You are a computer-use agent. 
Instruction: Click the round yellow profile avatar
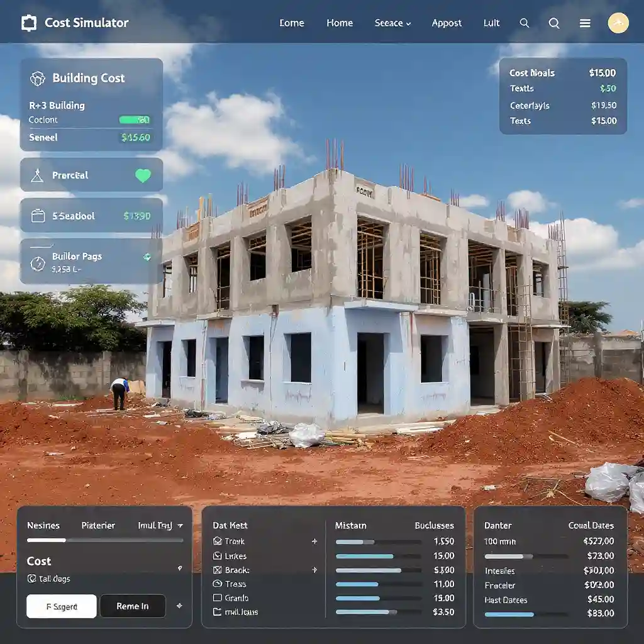(618, 23)
